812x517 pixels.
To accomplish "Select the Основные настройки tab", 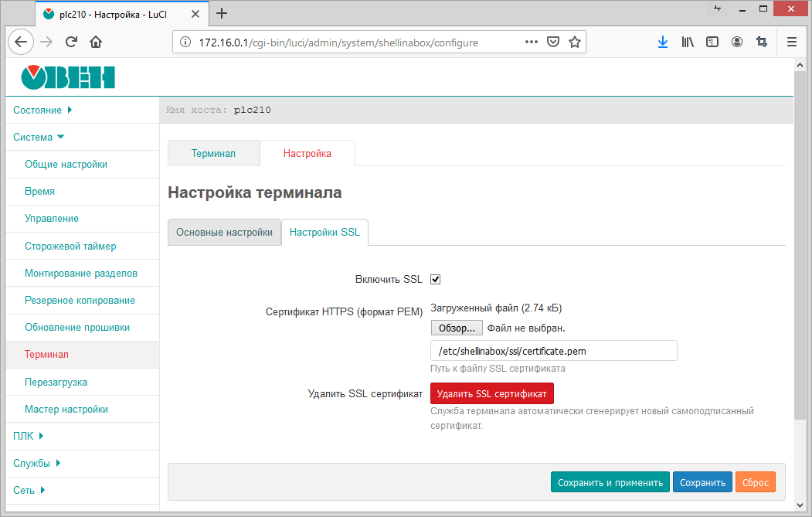I will pyautogui.click(x=224, y=233).
